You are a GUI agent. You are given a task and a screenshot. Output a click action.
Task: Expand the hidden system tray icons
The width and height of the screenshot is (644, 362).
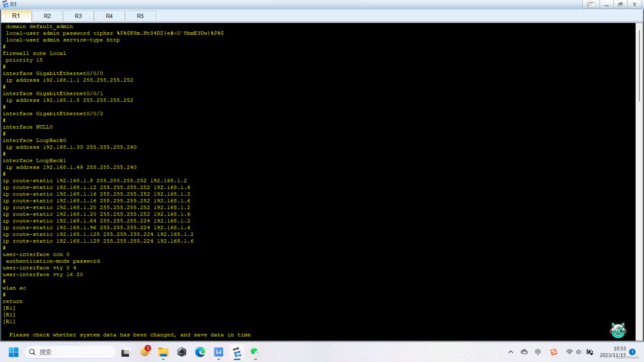coord(511,352)
